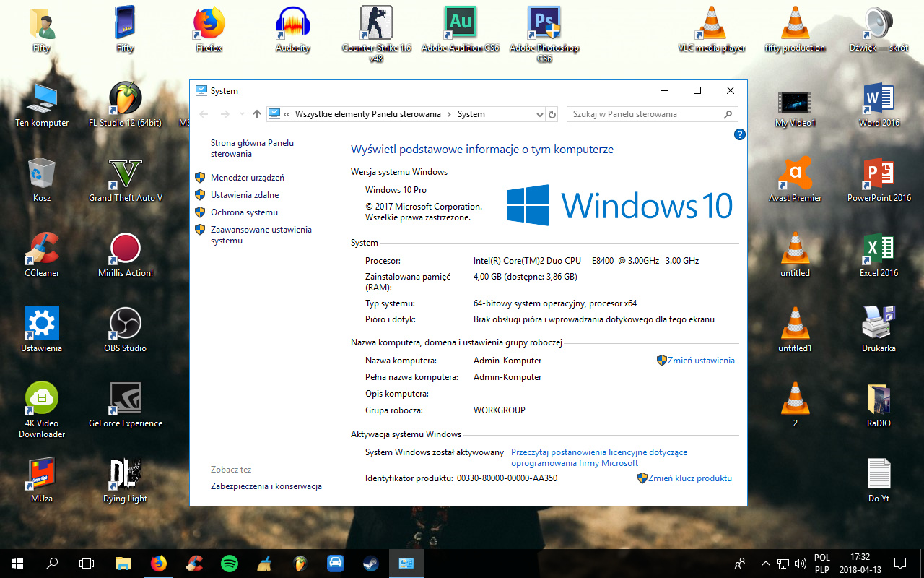
Task: Open recent locations dropdown chevron
Action: (241, 114)
